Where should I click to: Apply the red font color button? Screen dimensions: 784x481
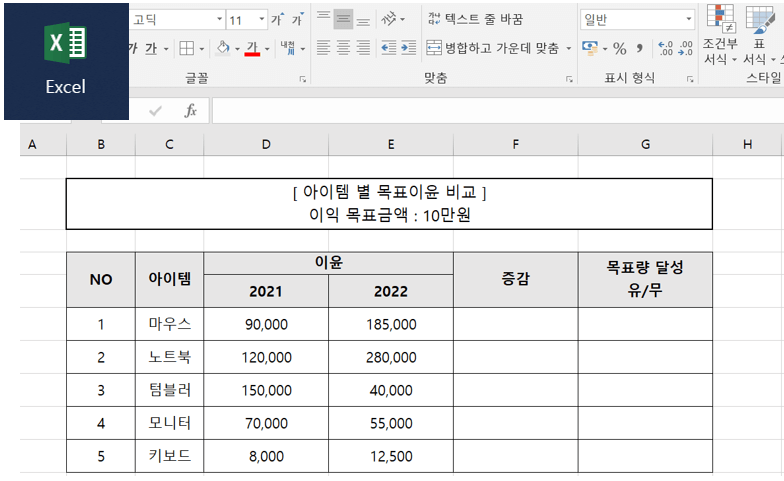(x=252, y=48)
